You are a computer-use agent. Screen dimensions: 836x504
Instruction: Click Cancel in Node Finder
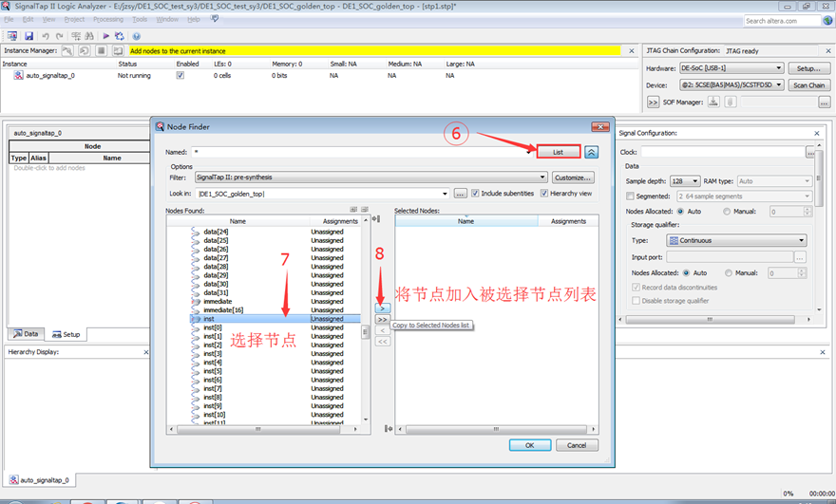point(577,445)
